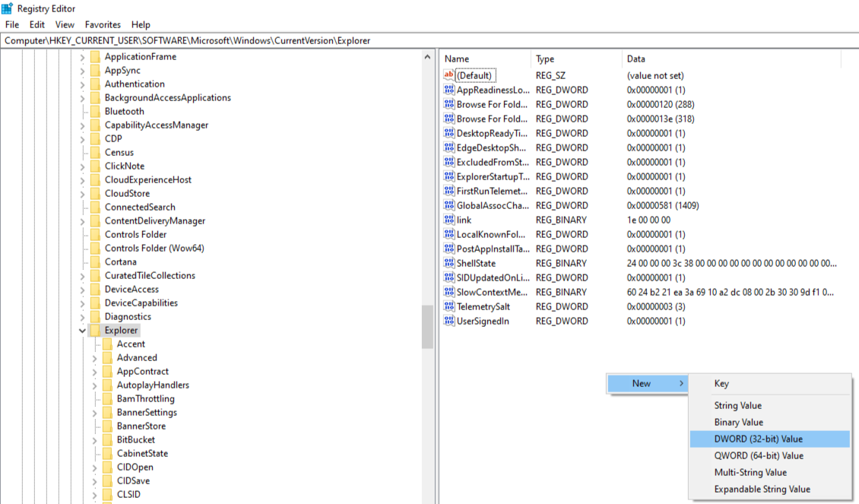Click the folder icon beside Census
This screenshot has width=859, height=504.
point(95,152)
